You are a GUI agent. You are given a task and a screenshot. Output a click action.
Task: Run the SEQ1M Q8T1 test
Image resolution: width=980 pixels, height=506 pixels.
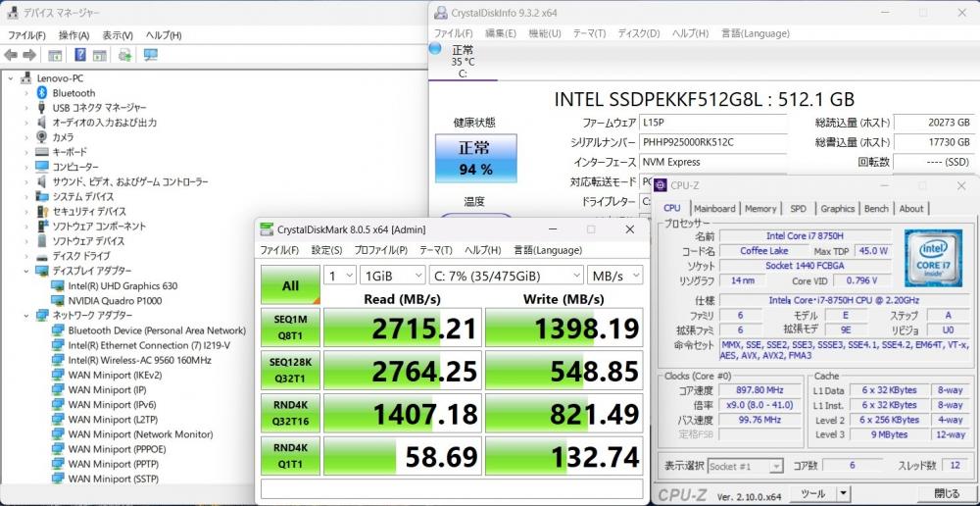point(291,328)
